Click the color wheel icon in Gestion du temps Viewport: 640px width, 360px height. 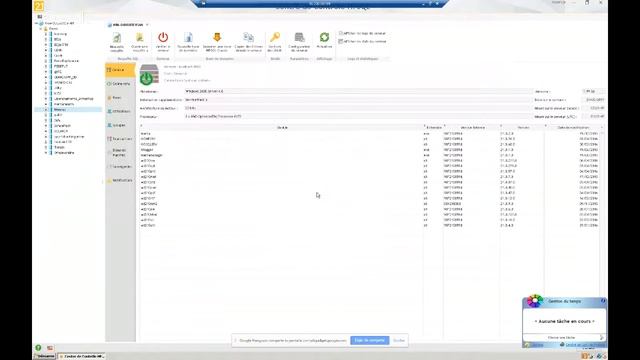pos(534,301)
